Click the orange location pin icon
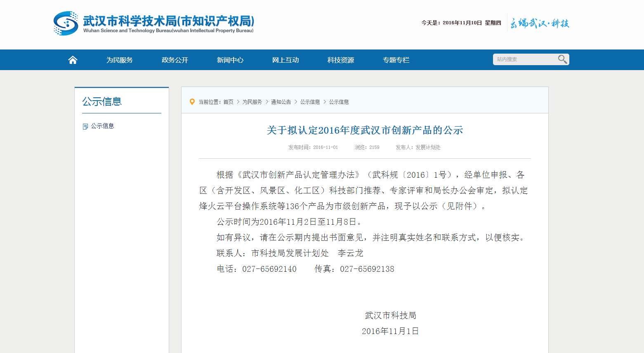This screenshot has height=353, width=644. 192,102
